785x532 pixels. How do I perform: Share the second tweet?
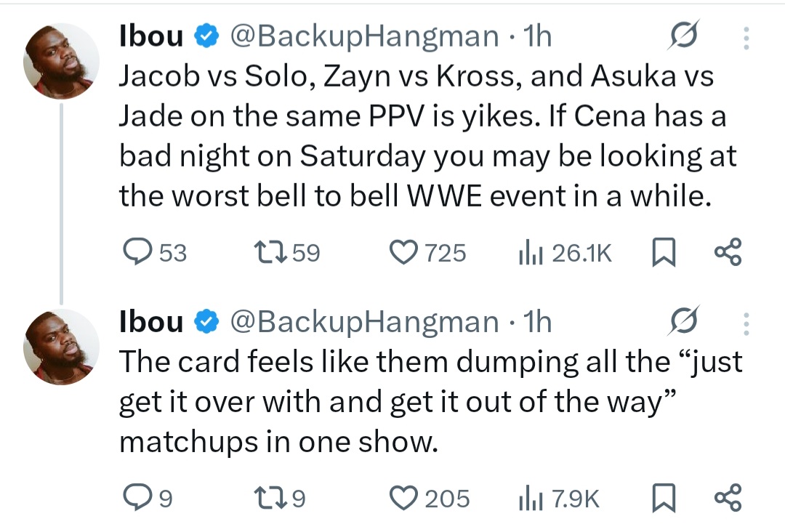click(728, 499)
